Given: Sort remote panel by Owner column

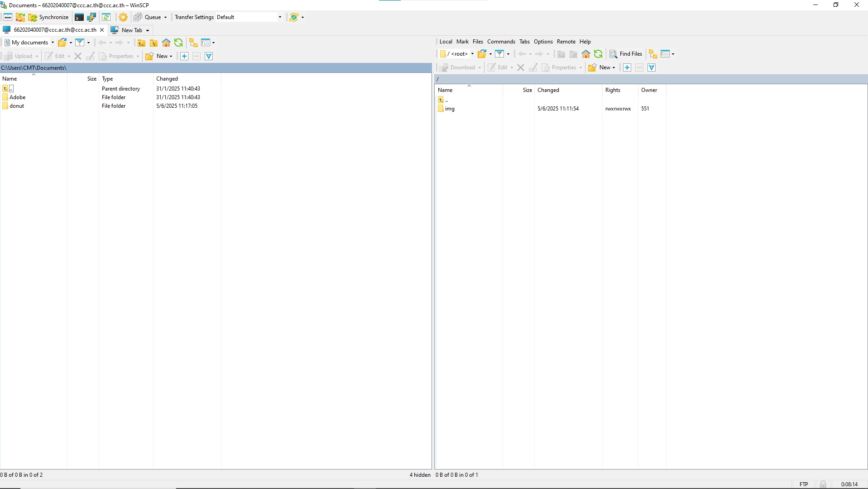Looking at the screenshot, I should pos(652,90).
